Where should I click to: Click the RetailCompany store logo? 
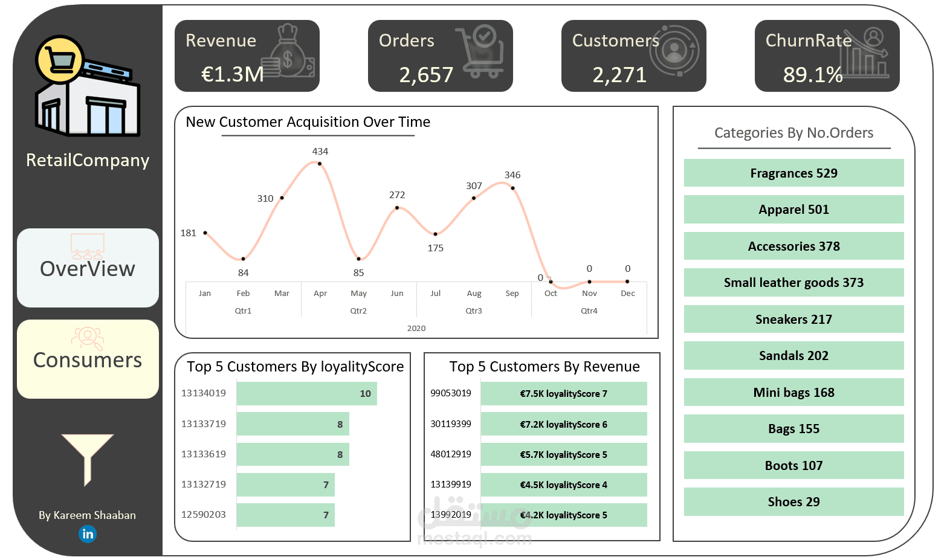coord(87,86)
